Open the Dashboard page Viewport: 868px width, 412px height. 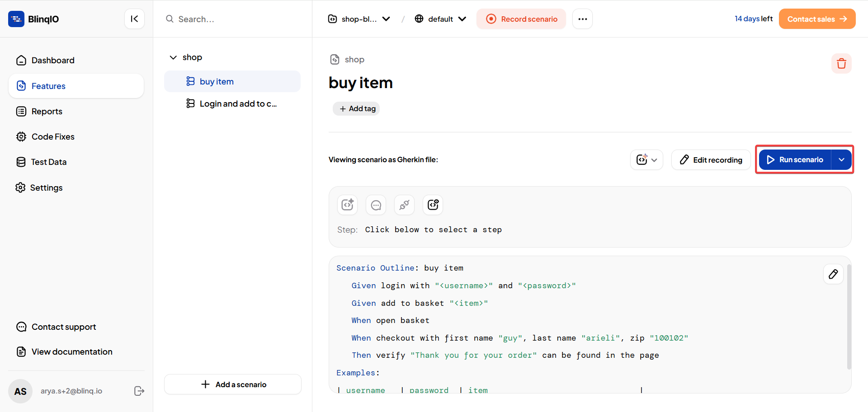tap(76, 61)
